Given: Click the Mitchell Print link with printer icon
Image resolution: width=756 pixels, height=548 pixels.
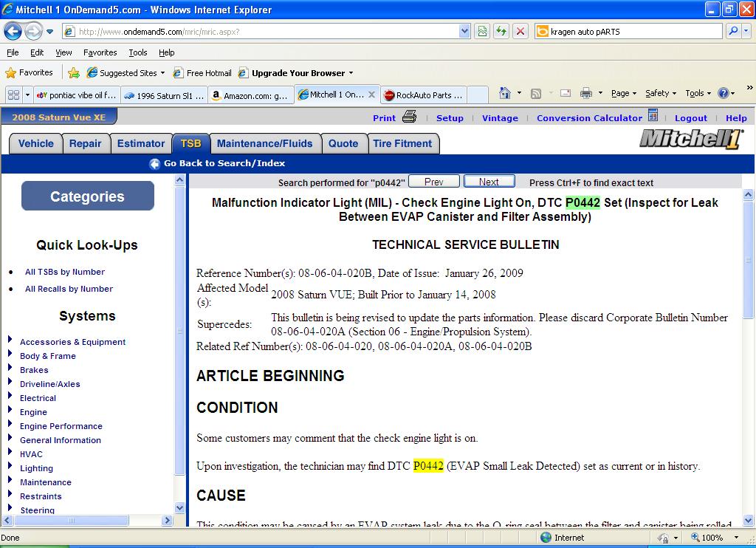Looking at the screenshot, I should point(394,117).
